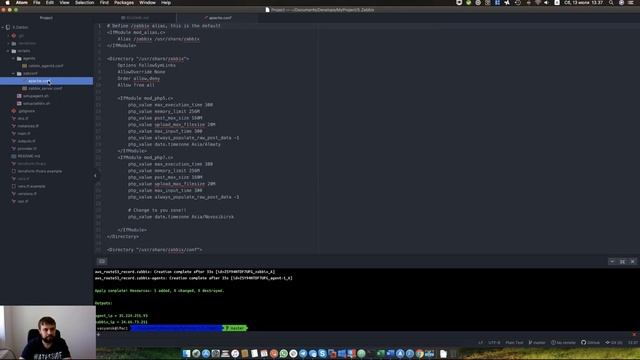
Task: Open provider.tf terraform file
Action: (27, 149)
